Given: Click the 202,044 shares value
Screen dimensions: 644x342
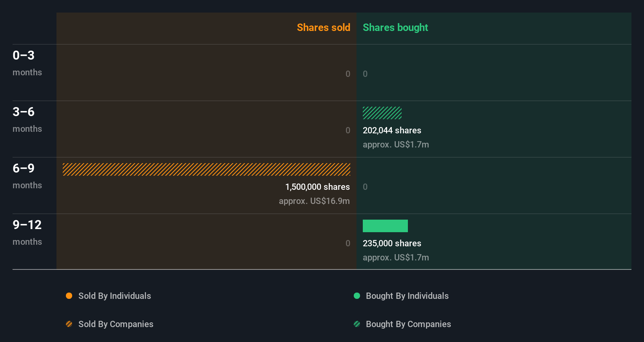Looking at the screenshot, I should tap(392, 130).
